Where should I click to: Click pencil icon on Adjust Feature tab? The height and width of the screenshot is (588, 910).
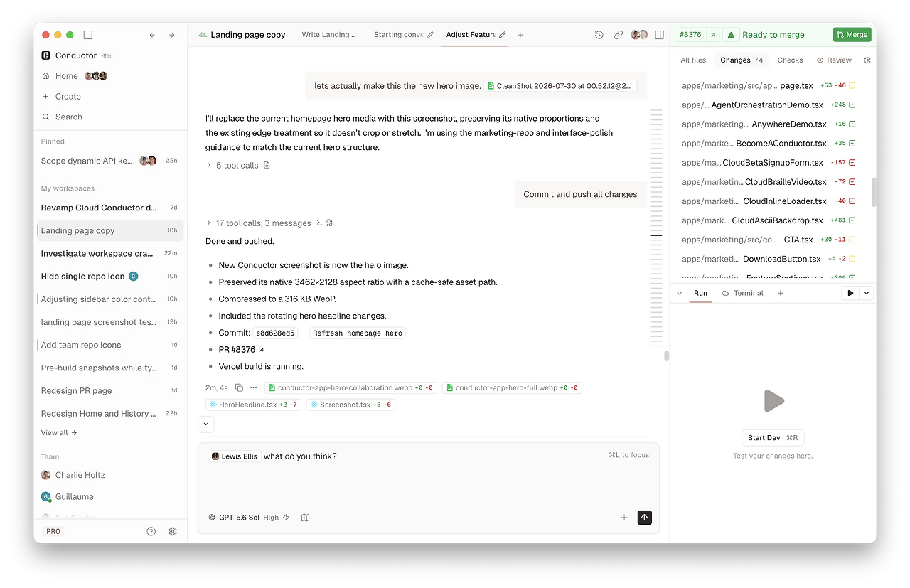click(x=503, y=35)
